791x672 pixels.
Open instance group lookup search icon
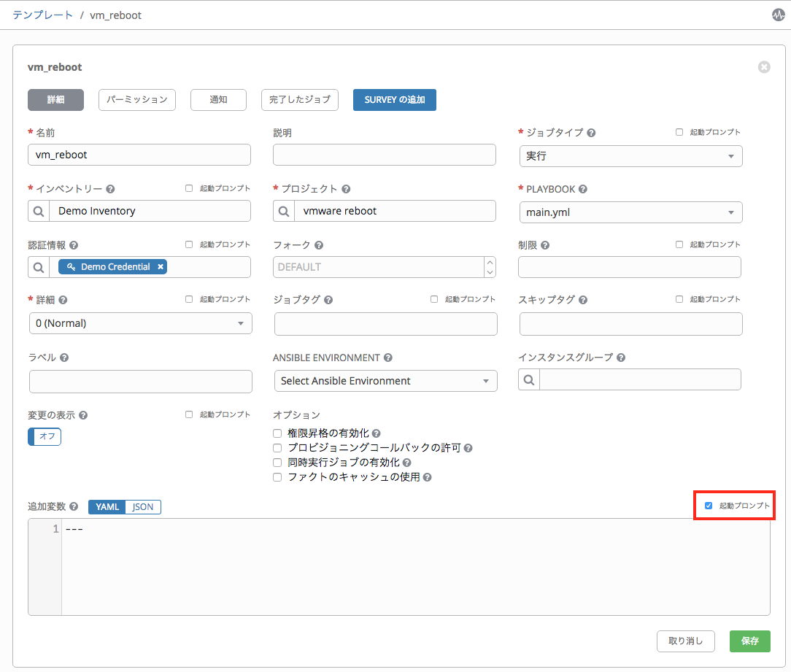[x=529, y=380]
